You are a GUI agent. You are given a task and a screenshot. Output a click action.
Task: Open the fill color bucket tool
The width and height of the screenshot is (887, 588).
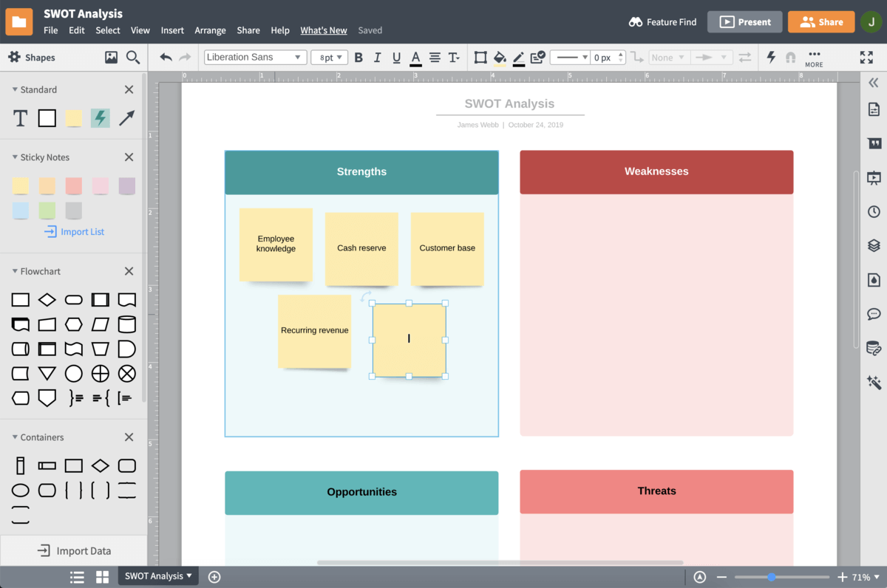pos(500,58)
